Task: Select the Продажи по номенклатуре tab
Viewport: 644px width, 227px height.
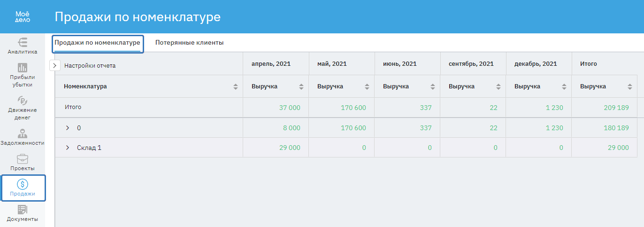Action: [x=97, y=43]
